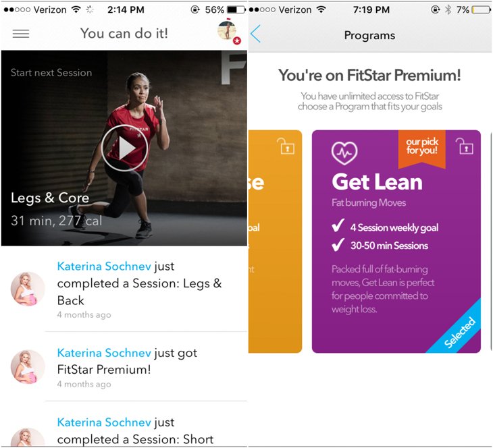Select the orange program card

[275, 242]
